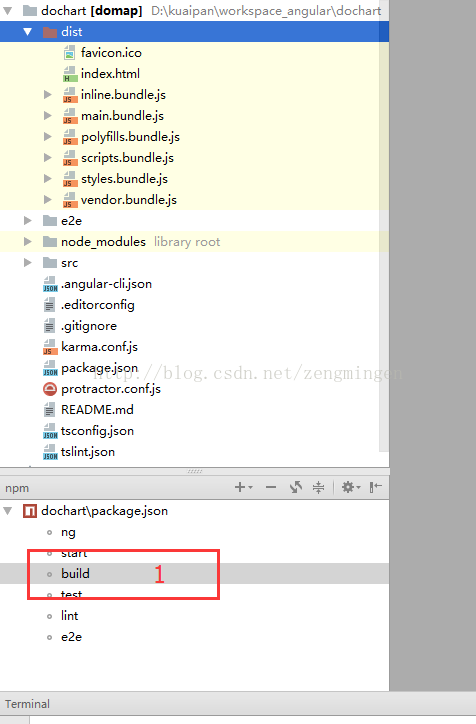Select the node_modules library root row
Image resolution: width=476 pixels, height=724 pixels.
point(194,241)
